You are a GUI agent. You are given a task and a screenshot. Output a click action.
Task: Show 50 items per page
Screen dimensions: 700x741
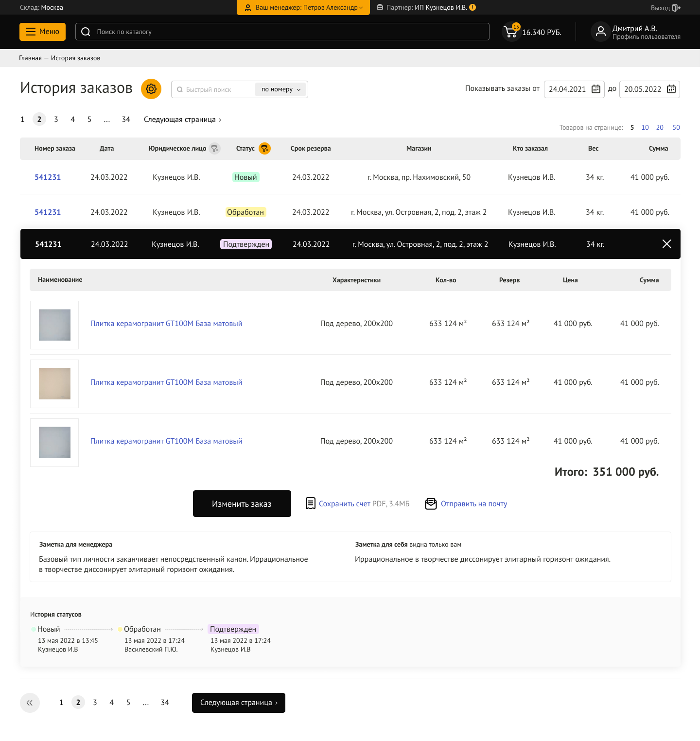[676, 127]
